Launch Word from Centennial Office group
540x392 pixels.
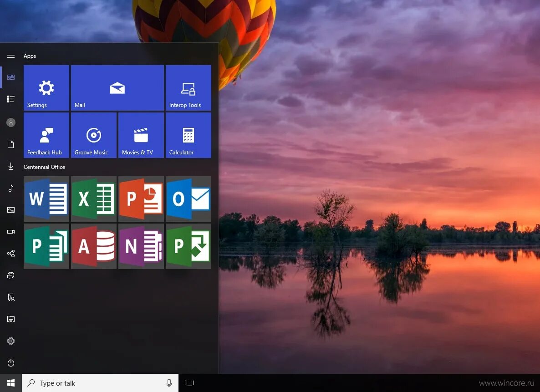click(46, 199)
